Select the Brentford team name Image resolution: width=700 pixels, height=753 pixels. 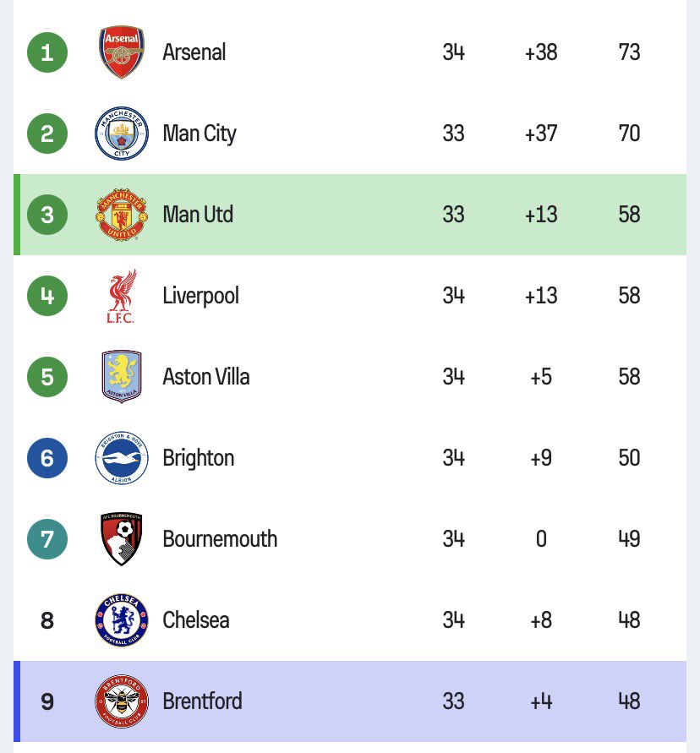point(202,701)
